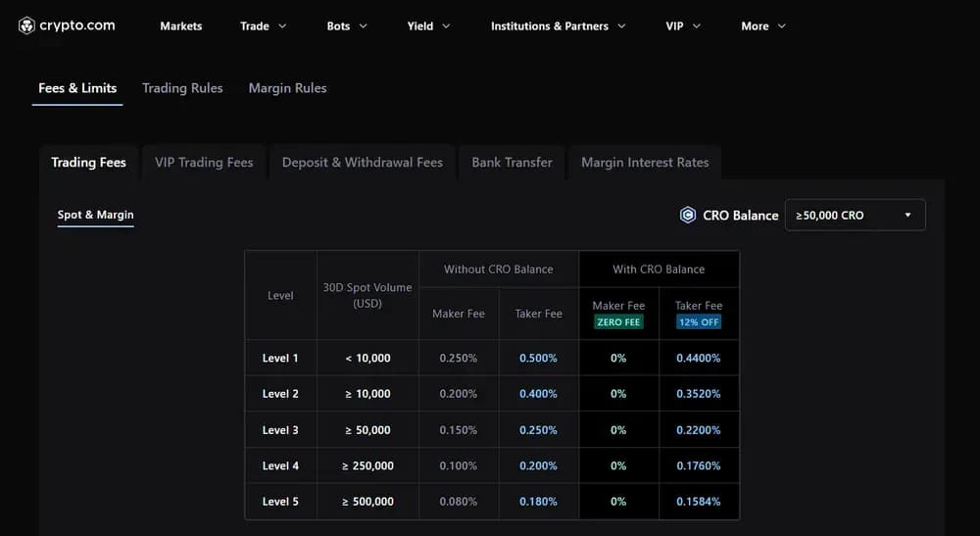Screen dimensions: 980x536
Task: Click the '< 10,000' volume cell
Action: pos(367,358)
